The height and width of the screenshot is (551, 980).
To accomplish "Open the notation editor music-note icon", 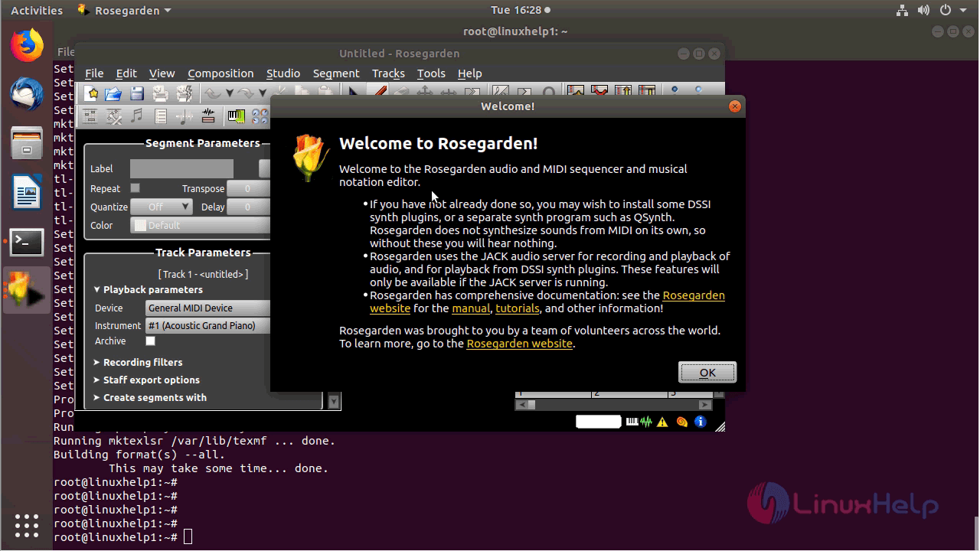I will tap(136, 116).
